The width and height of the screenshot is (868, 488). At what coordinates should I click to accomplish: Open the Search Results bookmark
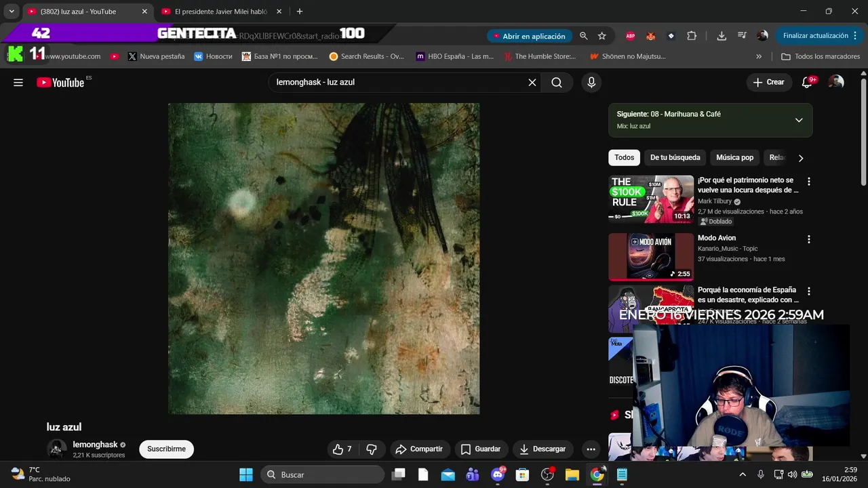click(366, 57)
